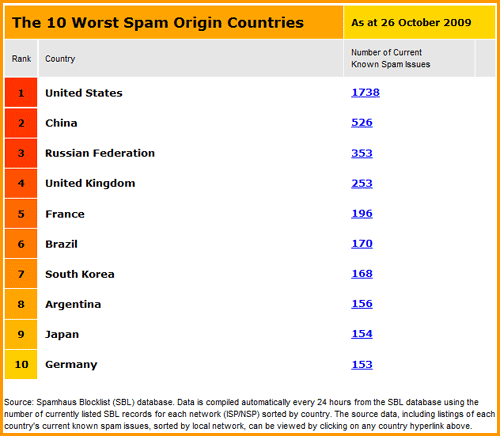Click the Argentina country name
This screenshot has width=500, height=436.
(x=73, y=304)
